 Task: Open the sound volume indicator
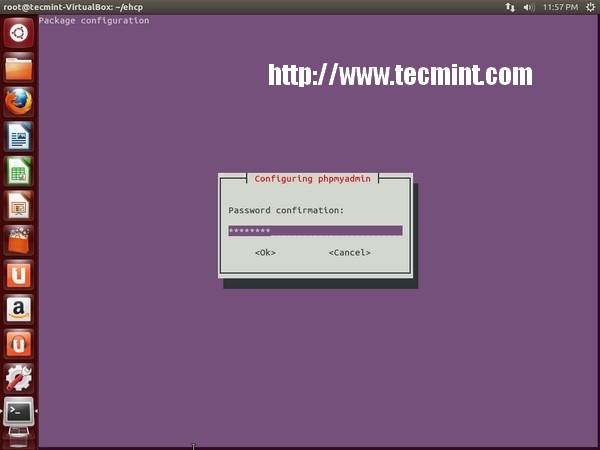coord(529,7)
